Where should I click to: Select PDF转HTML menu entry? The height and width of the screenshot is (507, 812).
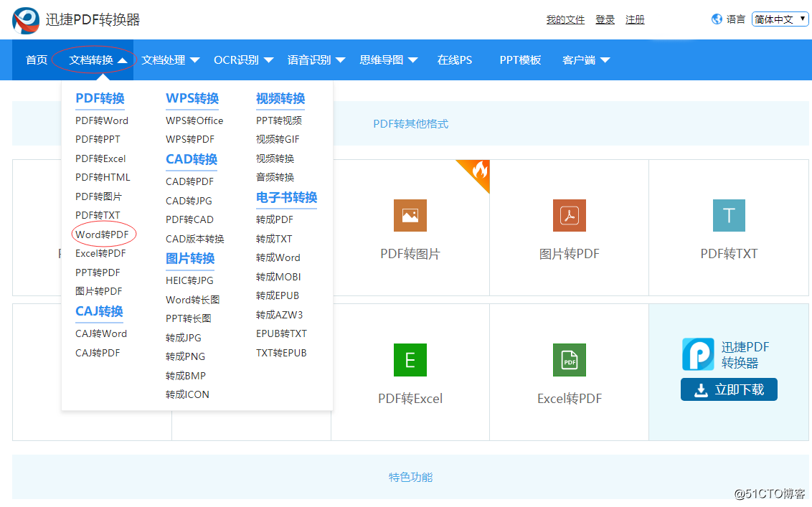(x=103, y=177)
